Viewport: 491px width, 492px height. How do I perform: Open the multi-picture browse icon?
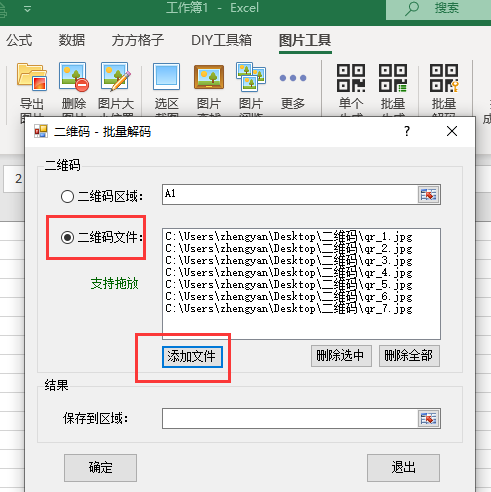pos(251,77)
